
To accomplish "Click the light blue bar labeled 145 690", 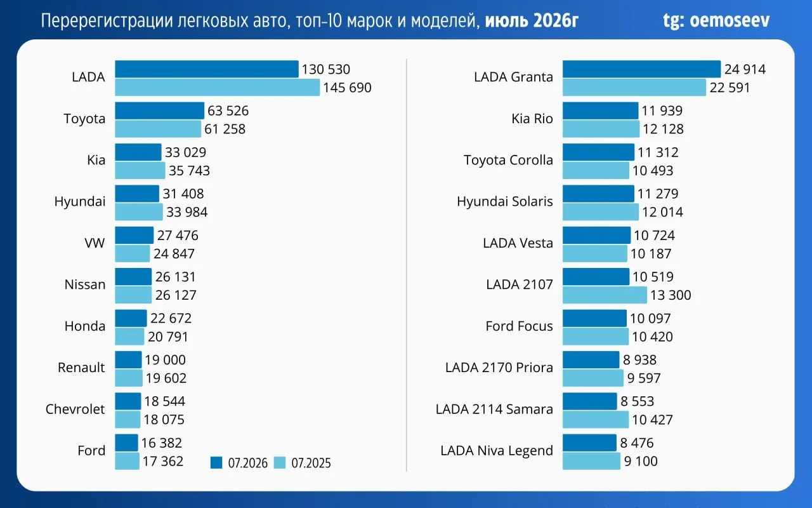I will point(218,88).
